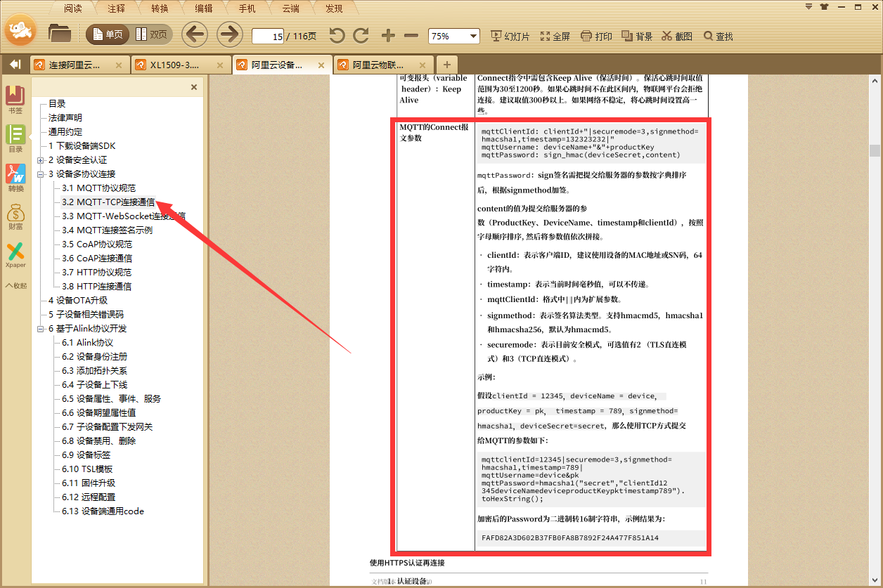Image resolution: width=883 pixels, height=588 pixels.
Task: Select 1 下载设备端SDK in outline
Action: coord(82,146)
